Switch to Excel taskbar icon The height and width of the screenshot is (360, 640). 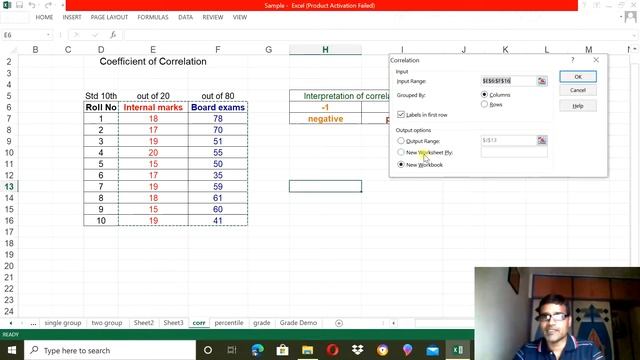pyautogui.click(x=458, y=350)
